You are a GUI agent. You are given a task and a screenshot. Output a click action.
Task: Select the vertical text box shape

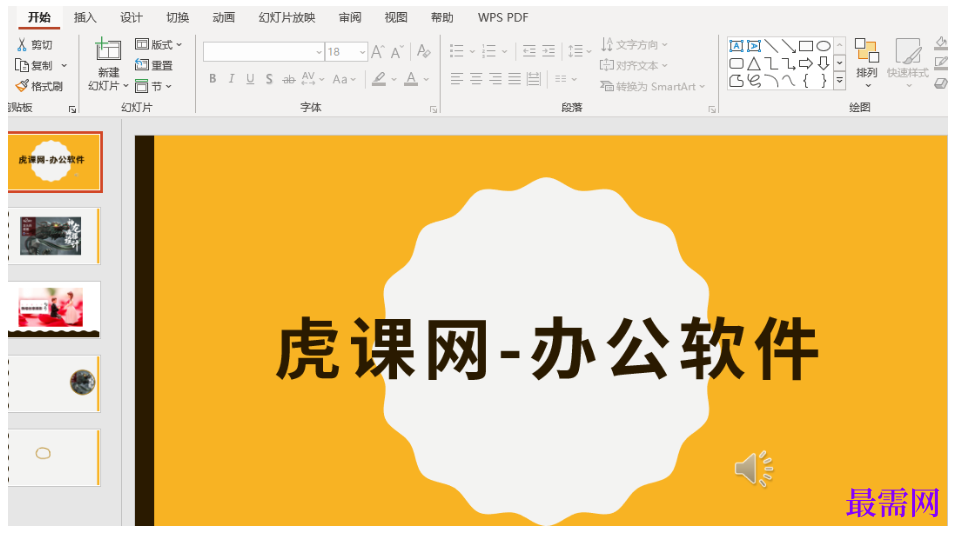754,46
